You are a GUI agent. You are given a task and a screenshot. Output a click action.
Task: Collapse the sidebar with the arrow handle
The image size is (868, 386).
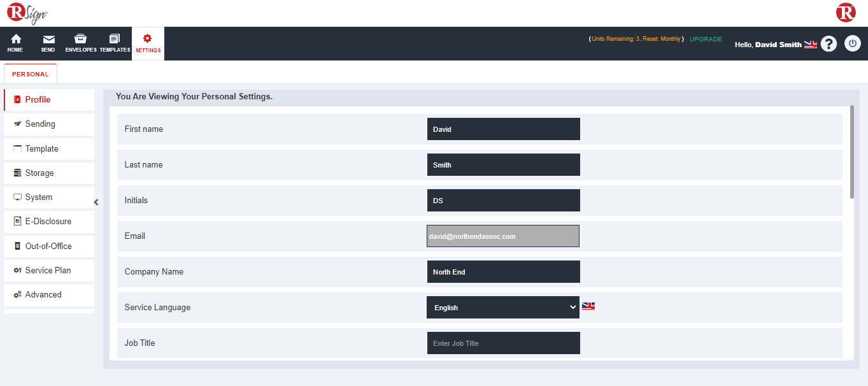pos(97,203)
